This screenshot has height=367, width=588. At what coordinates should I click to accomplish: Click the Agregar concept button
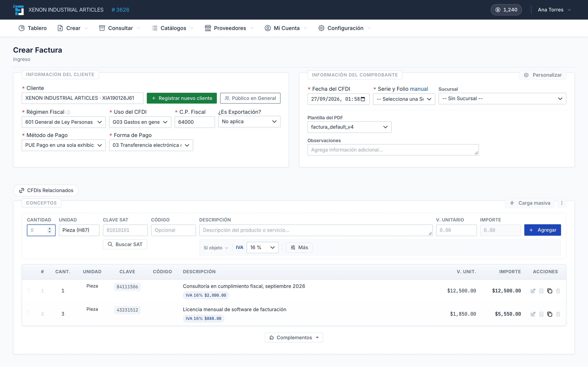(542, 230)
